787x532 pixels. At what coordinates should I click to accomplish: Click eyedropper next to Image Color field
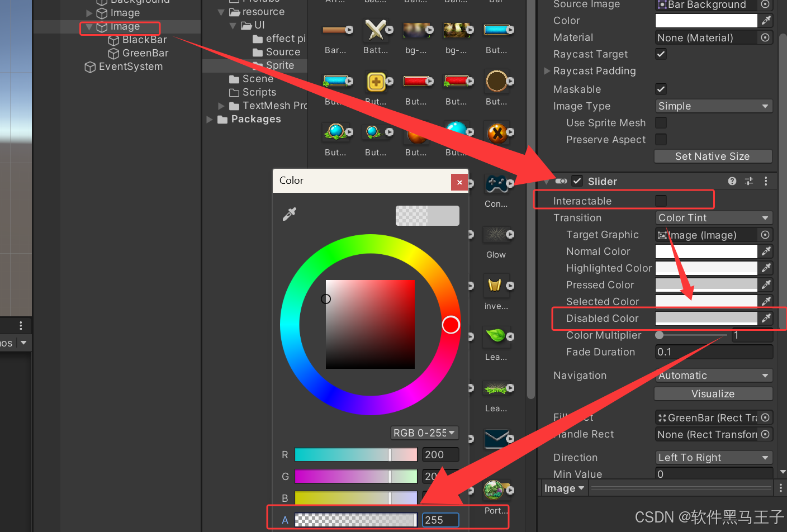(766, 21)
